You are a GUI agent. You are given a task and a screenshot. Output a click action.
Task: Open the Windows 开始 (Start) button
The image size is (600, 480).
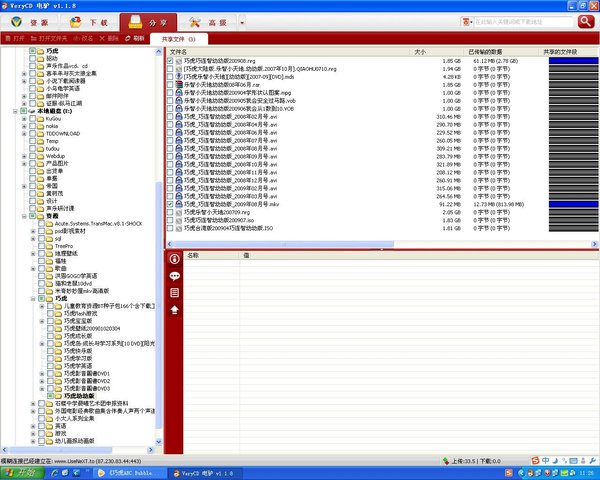pyautogui.click(x=22, y=473)
